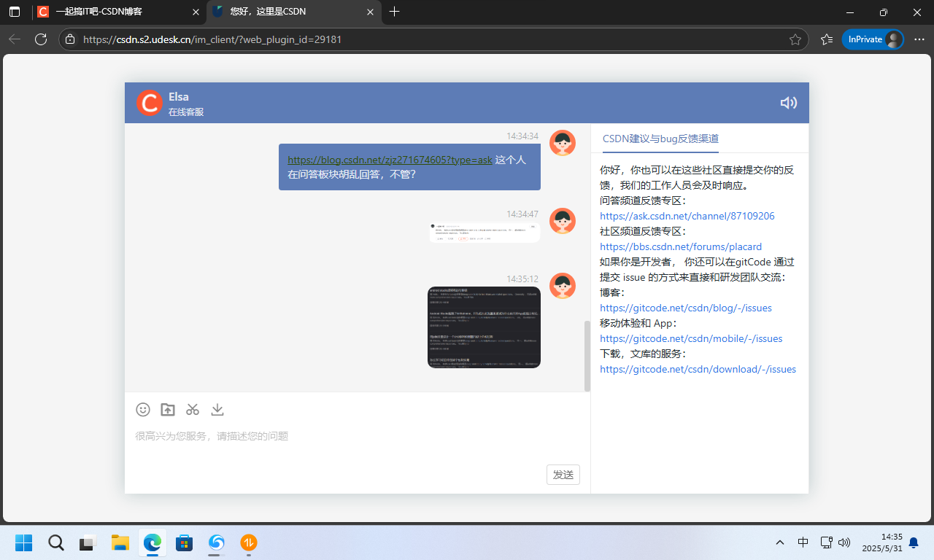This screenshot has height=560, width=934.
Task: Open the dark screenshot sent at 14:35:12
Action: 484,327
